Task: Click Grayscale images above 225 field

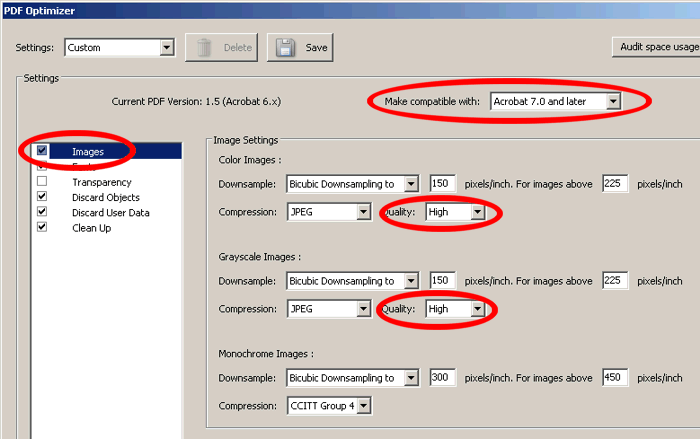Action: pos(614,281)
